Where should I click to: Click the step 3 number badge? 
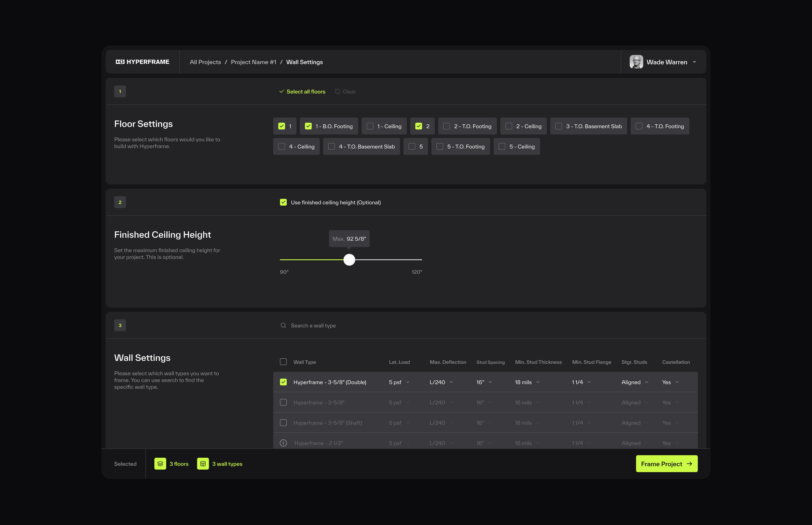point(120,325)
